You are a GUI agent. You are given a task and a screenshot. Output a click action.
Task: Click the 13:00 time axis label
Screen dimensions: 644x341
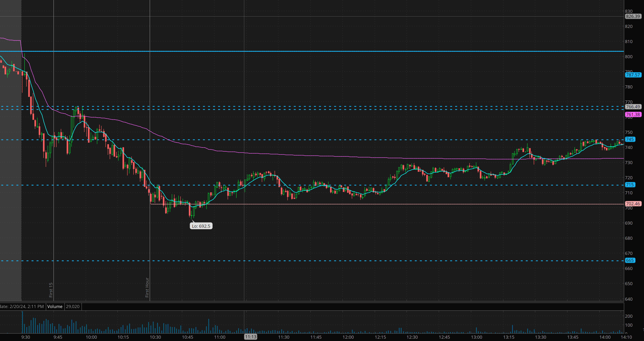point(476,337)
